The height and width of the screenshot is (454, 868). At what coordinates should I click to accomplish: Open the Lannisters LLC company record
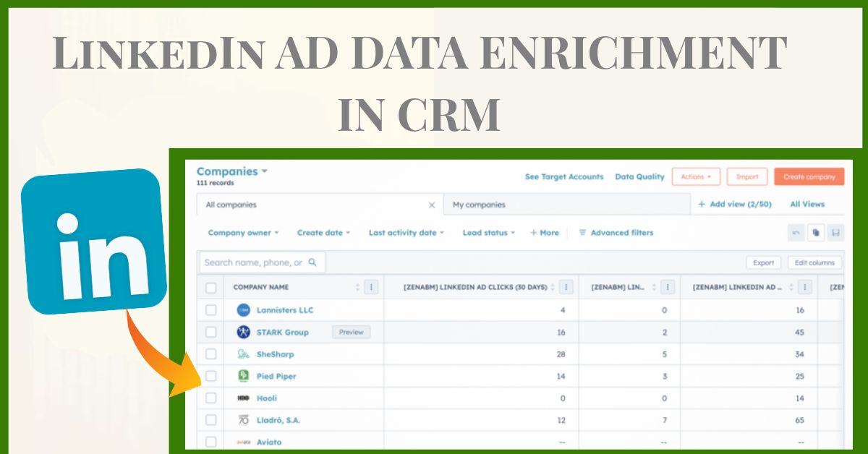285,310
